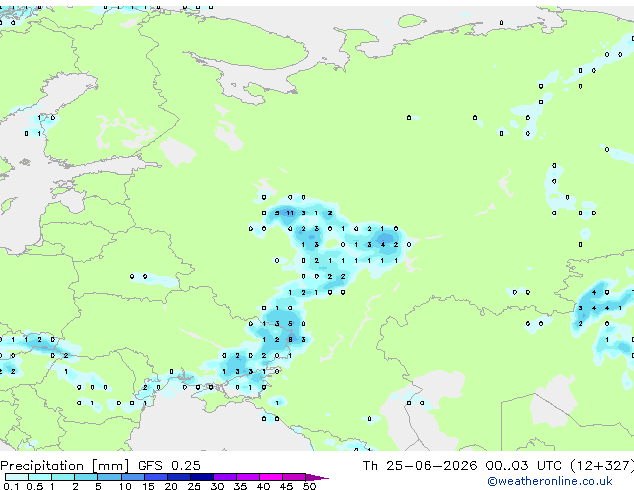Click the '50' legend scale label

click(310, 486)
